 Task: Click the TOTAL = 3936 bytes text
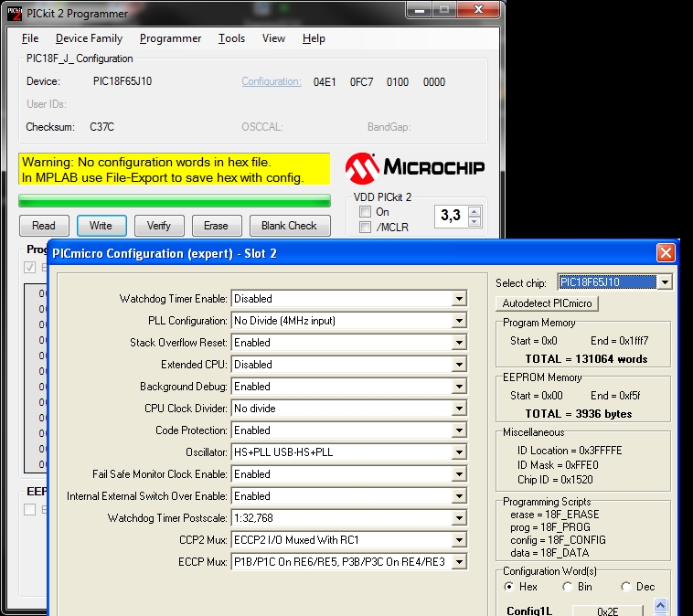(x=579, y=414)
